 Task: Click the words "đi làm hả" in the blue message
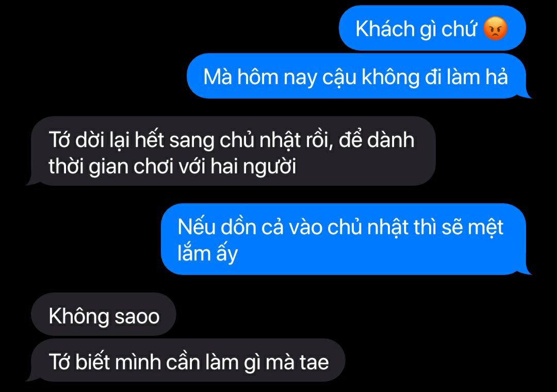466,77
